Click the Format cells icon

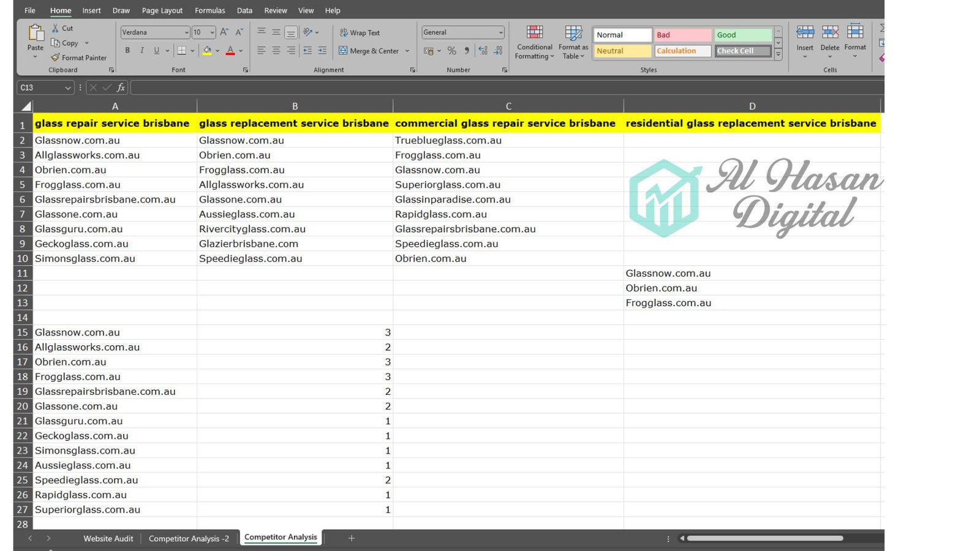click(855, 32)
